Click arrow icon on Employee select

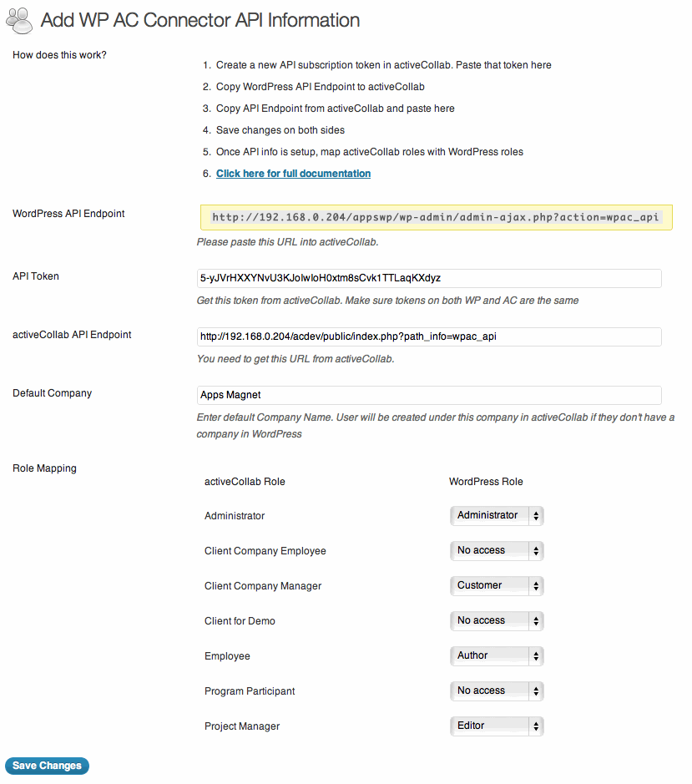click(x=536, y=656)
